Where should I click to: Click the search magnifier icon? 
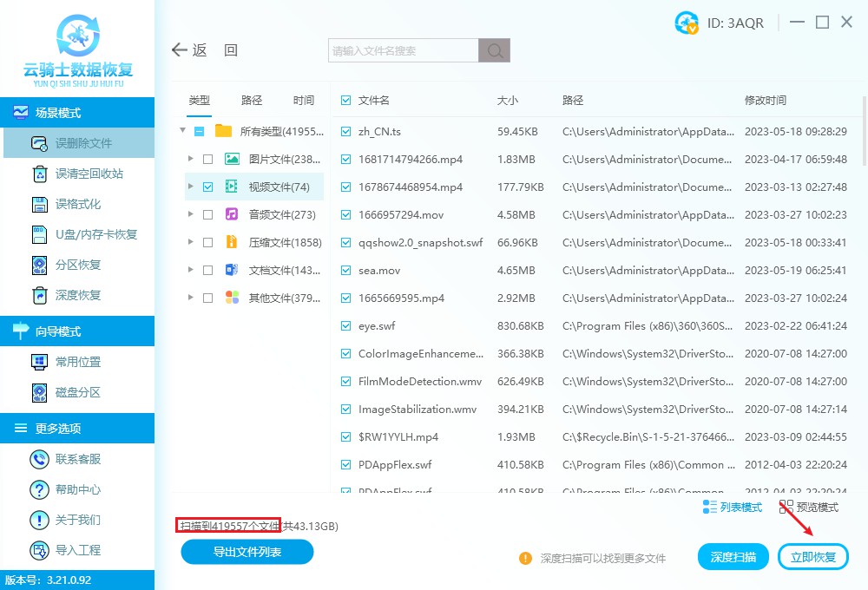pyautogui.click(x=494, y=50)
